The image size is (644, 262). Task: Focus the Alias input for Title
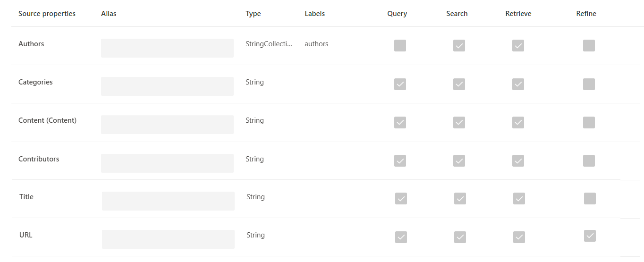(x=168, y=201)
